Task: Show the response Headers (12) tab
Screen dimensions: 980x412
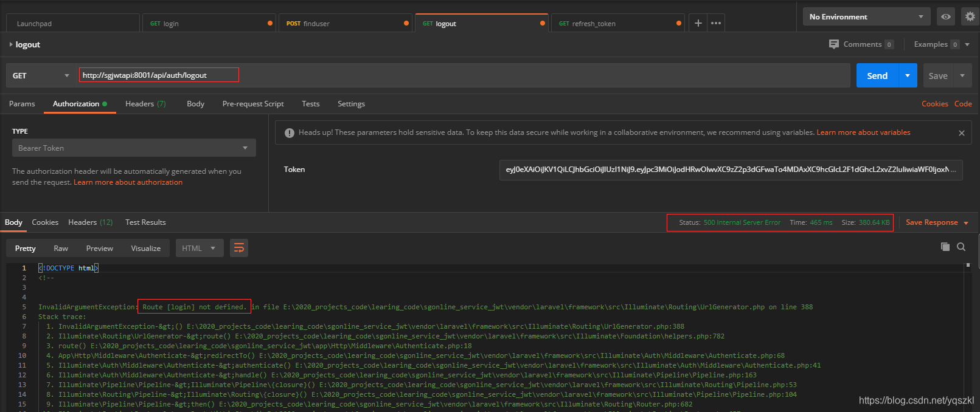Action: coord(91,222)
